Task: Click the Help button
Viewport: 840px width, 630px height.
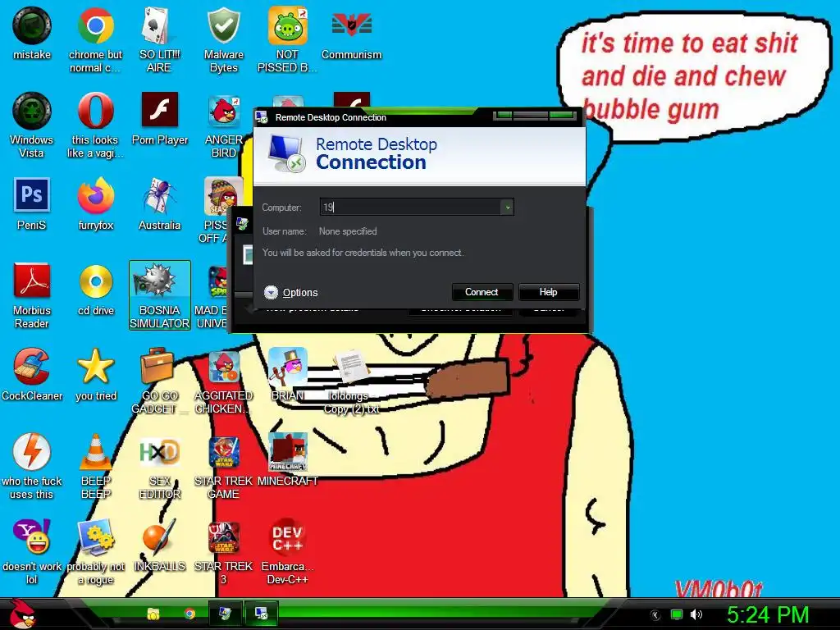Action: click(x=548, y=292)
